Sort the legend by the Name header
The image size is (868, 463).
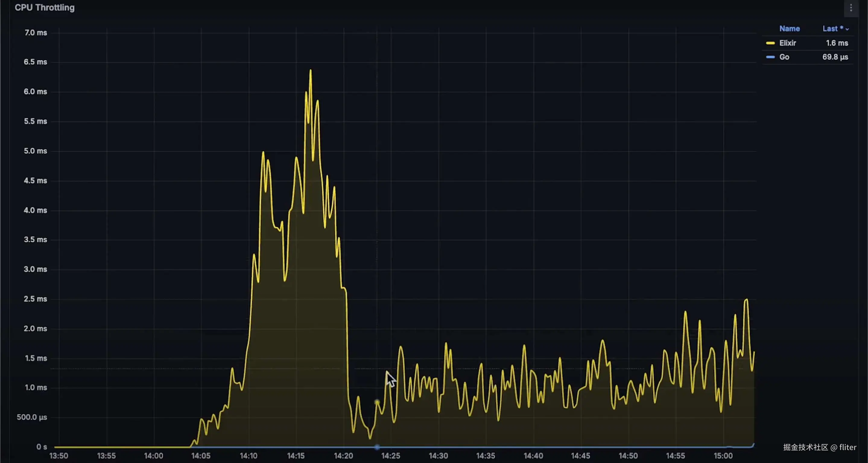pos(789,29)
